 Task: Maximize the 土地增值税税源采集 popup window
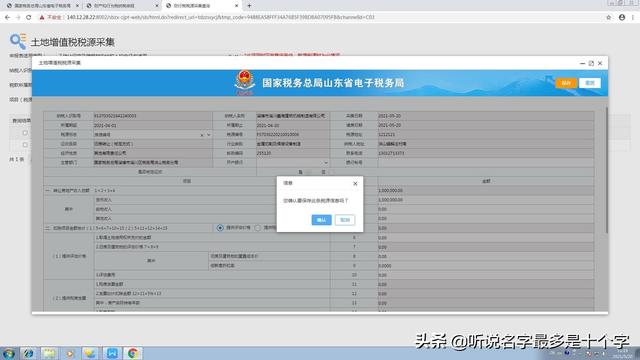(x=591, y=63)
